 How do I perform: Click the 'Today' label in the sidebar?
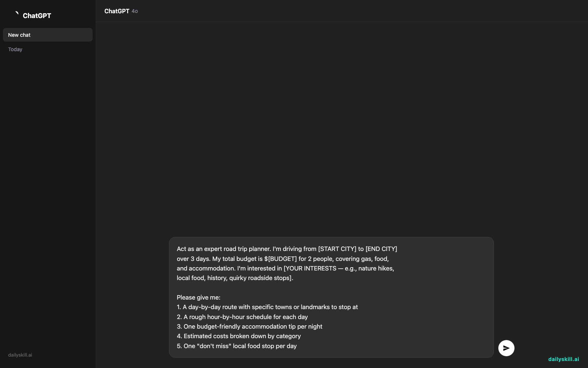[15, 49]
